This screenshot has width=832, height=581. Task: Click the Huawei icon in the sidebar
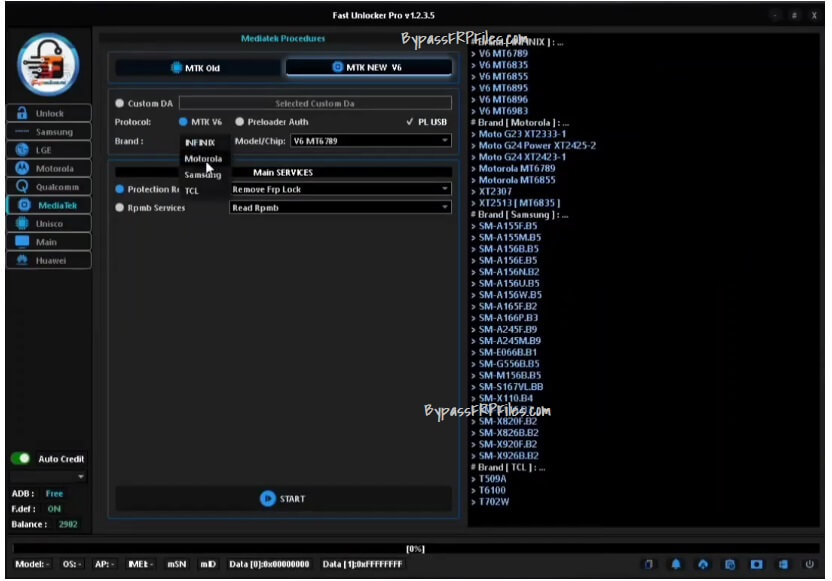point(22,260)
